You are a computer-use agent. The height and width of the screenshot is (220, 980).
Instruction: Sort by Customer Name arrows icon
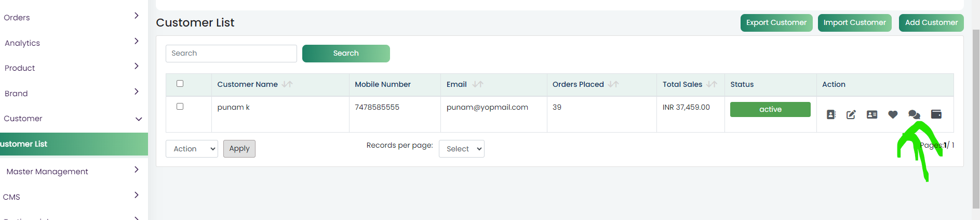(x=287, y=84)
